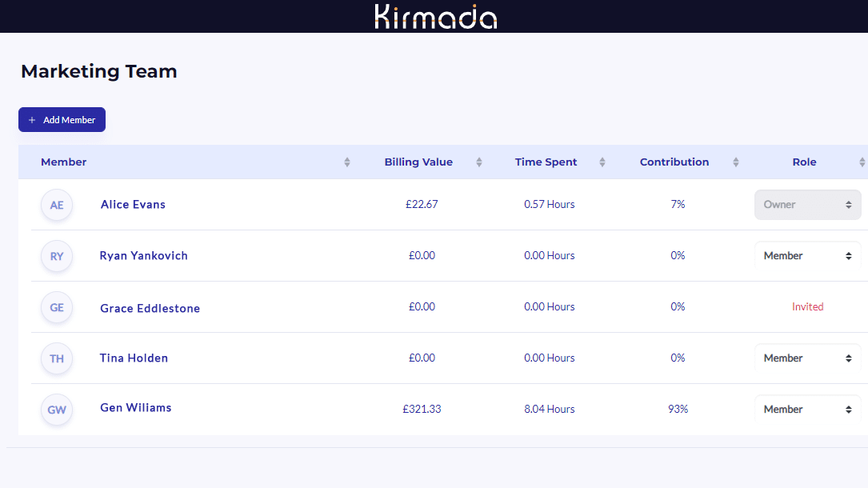Open Tina Holden role dropdown
Screen dimensions: 868x488
808,358
